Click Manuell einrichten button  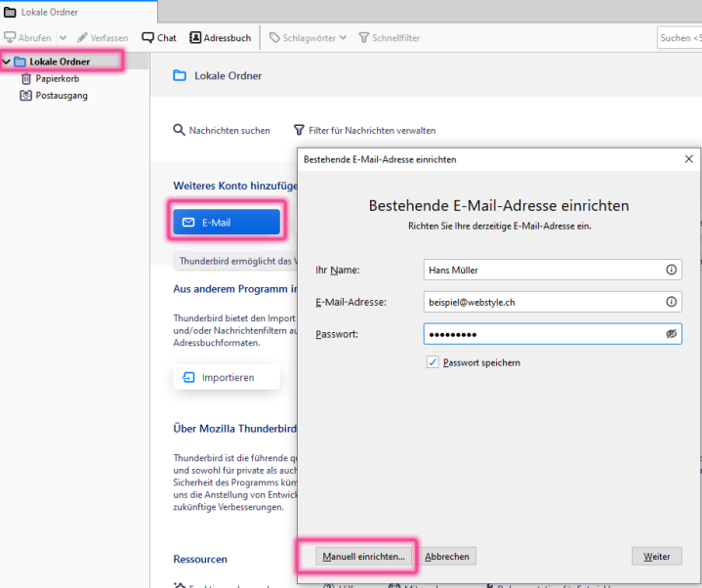(357, 556)
